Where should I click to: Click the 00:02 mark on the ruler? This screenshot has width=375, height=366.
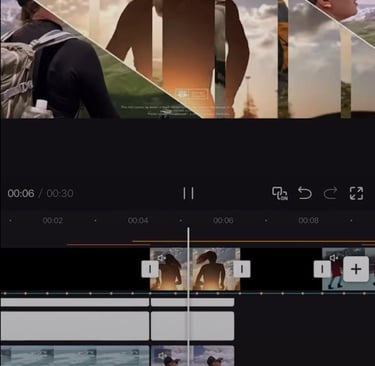click(53, 220)
